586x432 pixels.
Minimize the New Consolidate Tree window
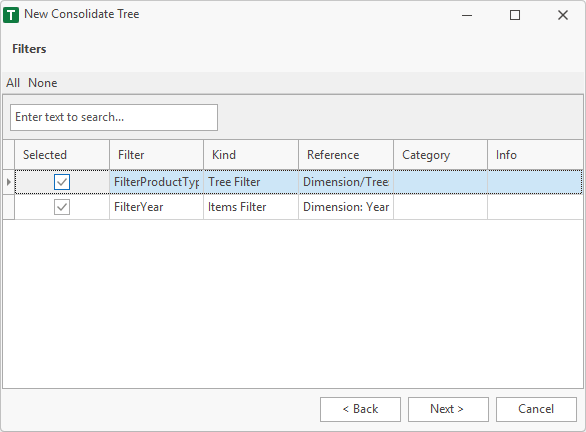click(x=467, y=15)
